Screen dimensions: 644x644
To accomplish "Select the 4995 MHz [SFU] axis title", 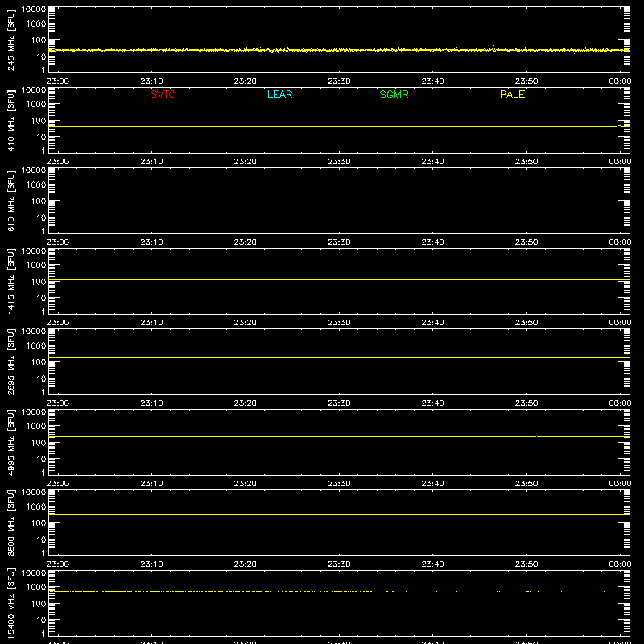I will click(11, 442).
